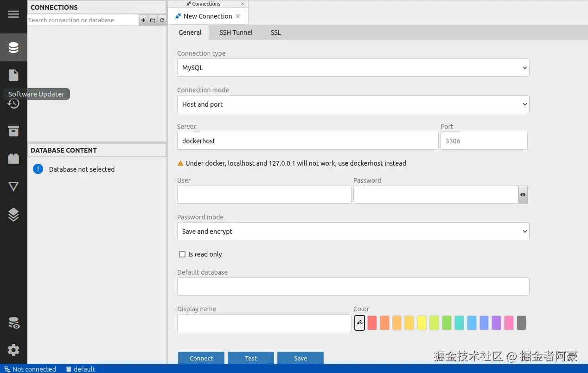Screen dimensions: 588x373
Task: Focus the Search connection or database field
Action: (83, 20)
